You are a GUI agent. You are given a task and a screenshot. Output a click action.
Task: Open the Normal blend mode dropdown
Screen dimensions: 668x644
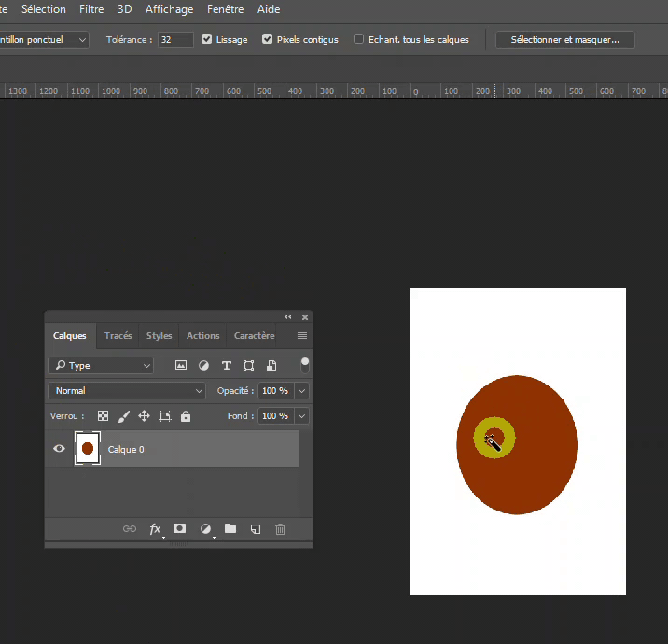coord(127,391)
